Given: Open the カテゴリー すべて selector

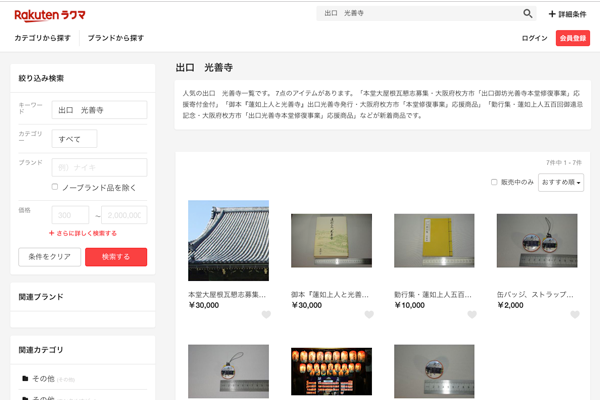Looking at the screenshot, I should pyautogui.click(x=73, y=138).
